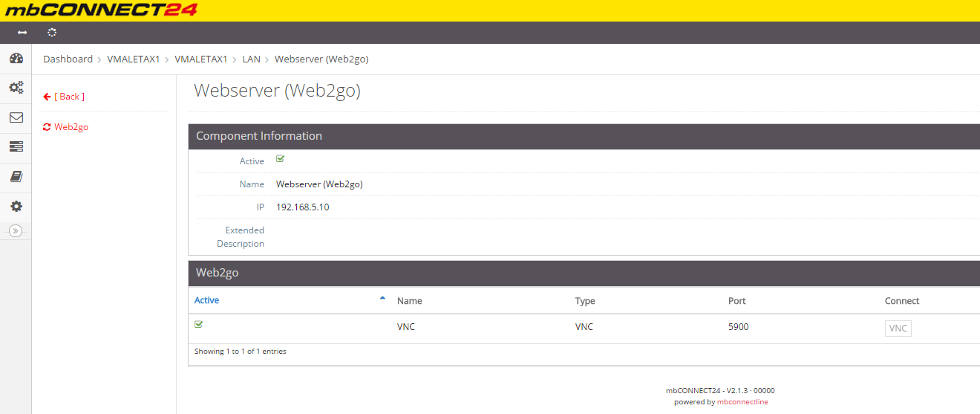Click port value 5900
This screenshot has width=980, height=414.
(x=739, y=326)
